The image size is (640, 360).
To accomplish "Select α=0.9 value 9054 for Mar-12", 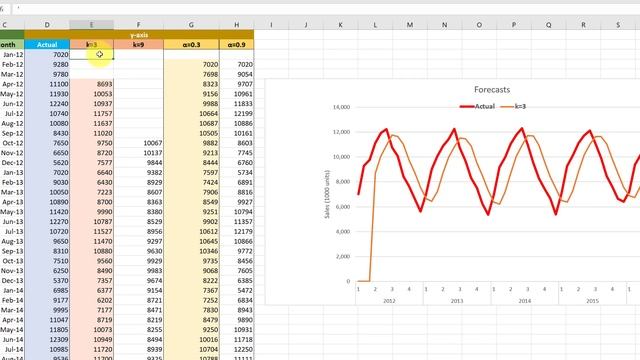I will click(236, 74).
